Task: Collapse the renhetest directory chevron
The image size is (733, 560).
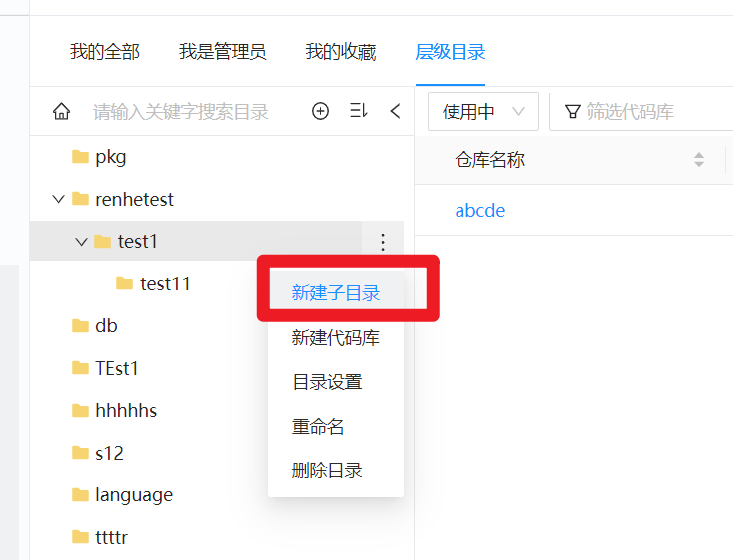Action: 58,200
